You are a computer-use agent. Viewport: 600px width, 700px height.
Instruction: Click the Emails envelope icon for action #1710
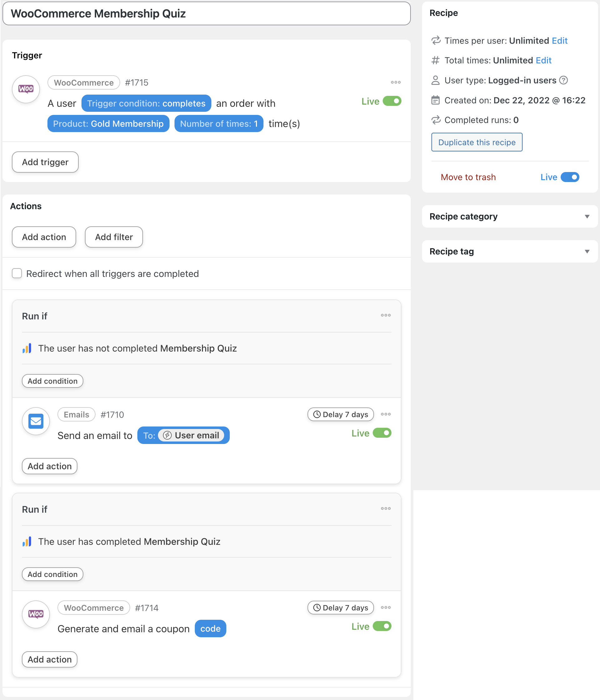pyautogui.click(x=36, y=421)
